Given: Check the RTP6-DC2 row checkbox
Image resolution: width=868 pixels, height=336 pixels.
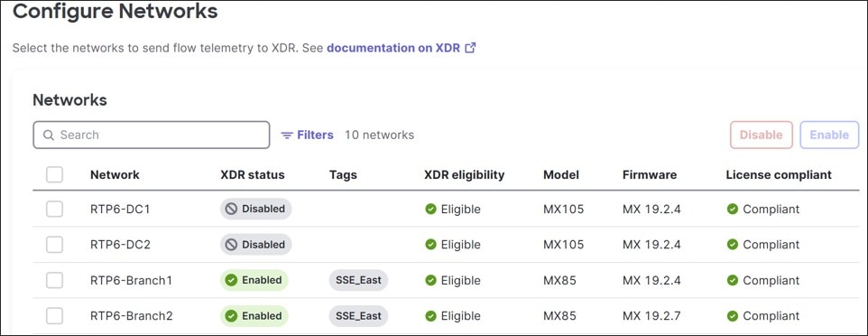Looking at the screenshot, I should pyautogui.click(x=54, y=245).
